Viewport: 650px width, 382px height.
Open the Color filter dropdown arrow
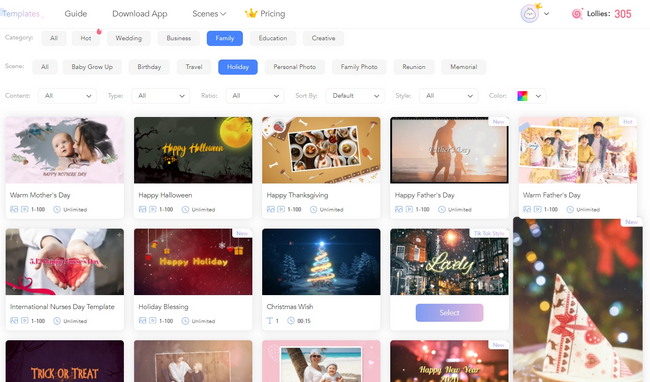coord(538,96)
